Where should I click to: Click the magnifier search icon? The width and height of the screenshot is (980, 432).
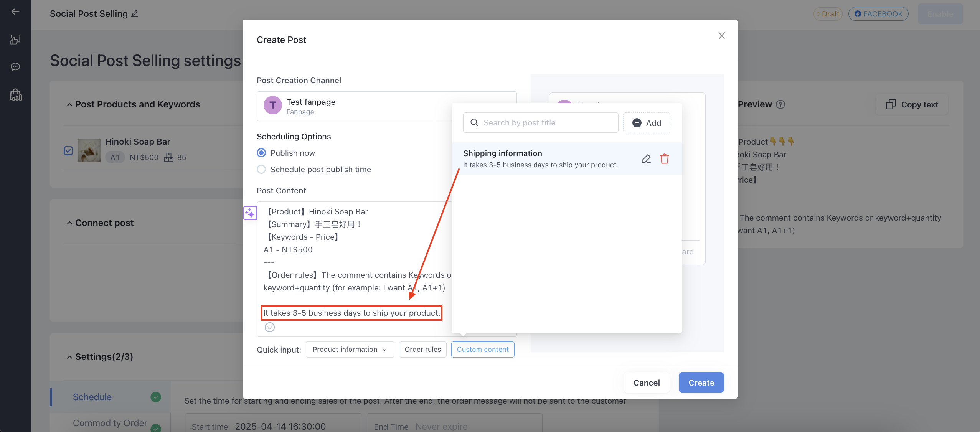point(475,123)
